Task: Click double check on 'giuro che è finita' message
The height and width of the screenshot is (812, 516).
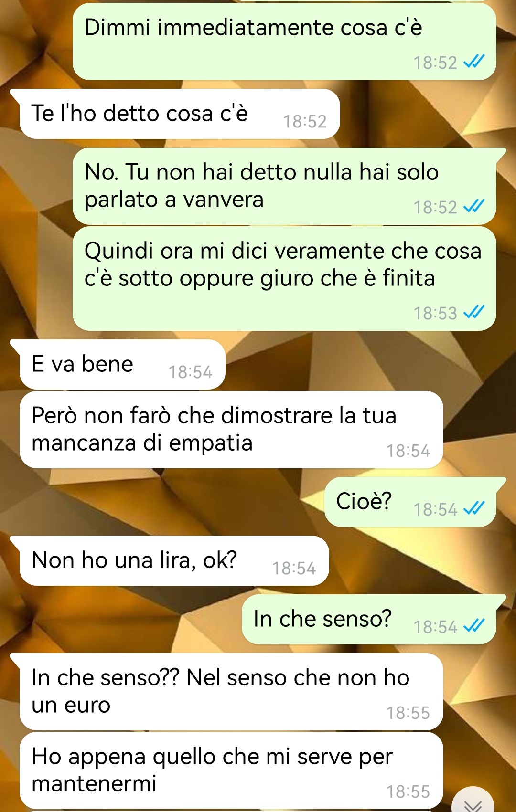Action: (474, 313)
